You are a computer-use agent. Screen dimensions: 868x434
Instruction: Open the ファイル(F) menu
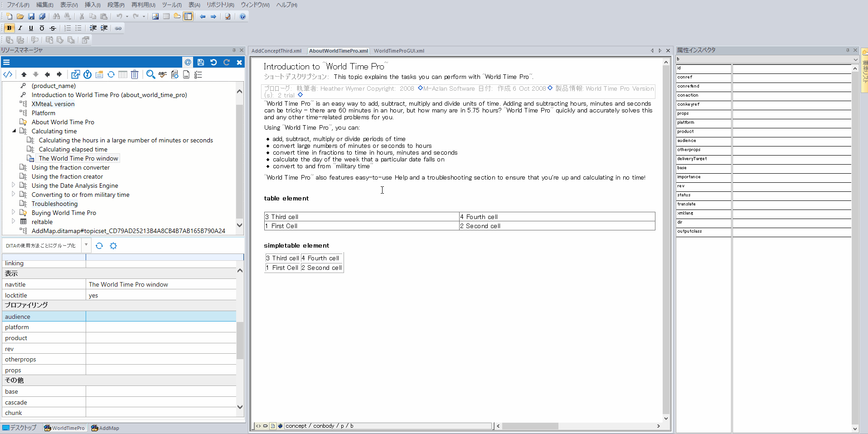pyautogui.click(x=18, y=5)
